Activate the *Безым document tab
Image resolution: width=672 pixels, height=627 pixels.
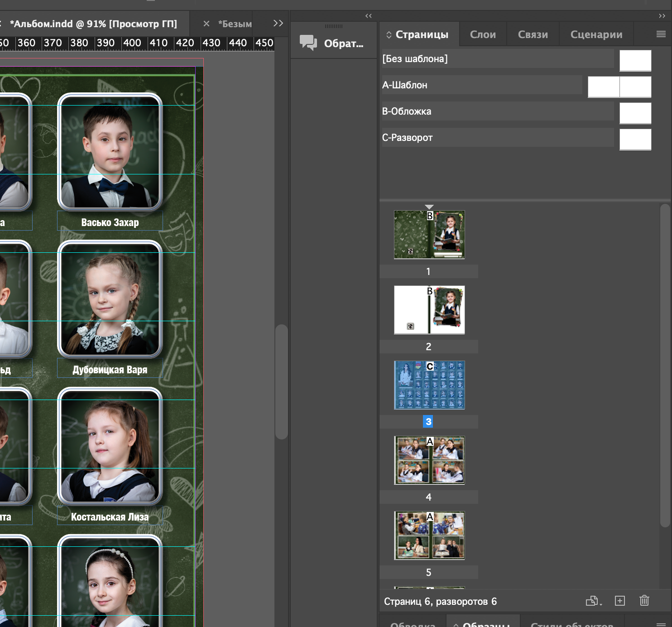(x=235, y=24)
